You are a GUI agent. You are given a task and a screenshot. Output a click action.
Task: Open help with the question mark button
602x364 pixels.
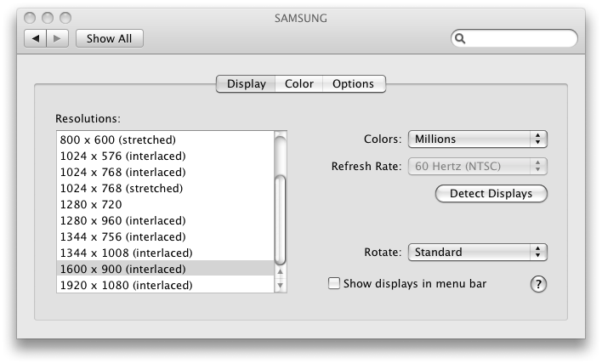click(538, 285)
